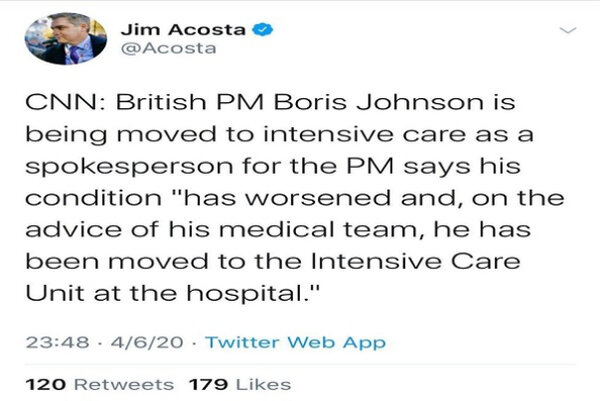
Task: Open the Twitter Web App source link
Action: [295, 342]
